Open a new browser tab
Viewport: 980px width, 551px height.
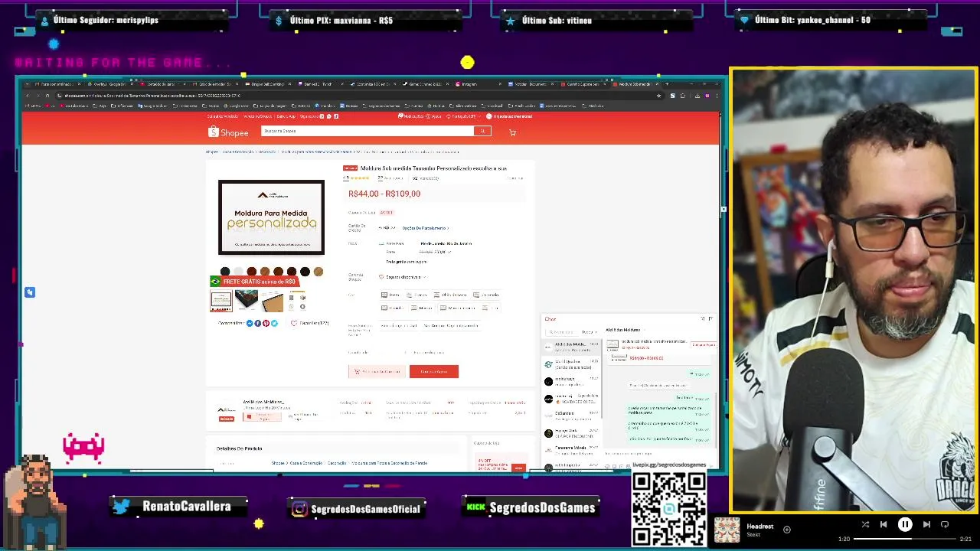(x=667, y=83)
